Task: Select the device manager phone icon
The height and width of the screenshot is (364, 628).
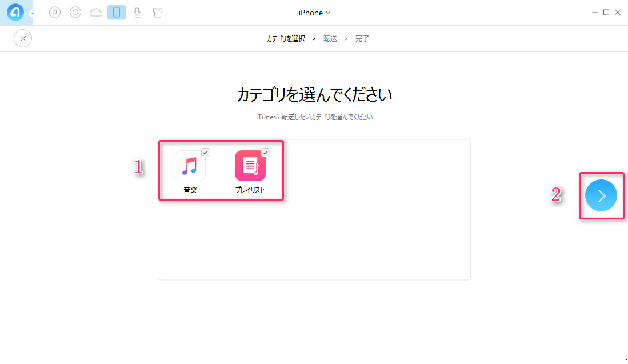Action: coord(117,13)
